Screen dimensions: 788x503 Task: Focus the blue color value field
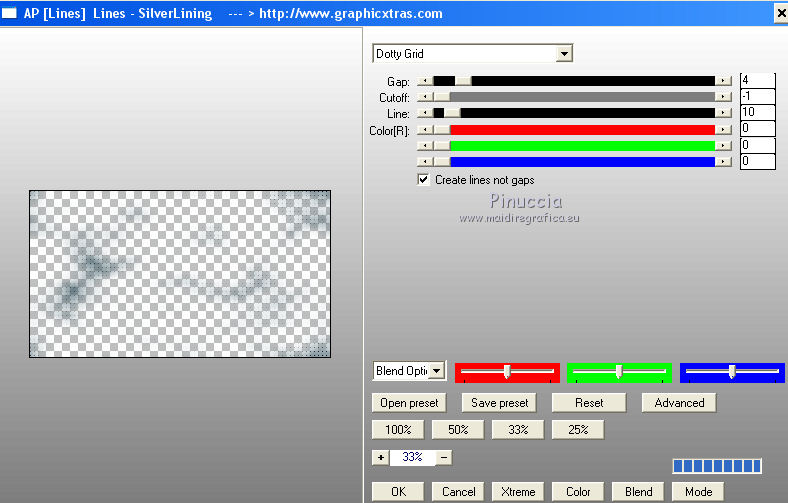[x=758, y=161]
